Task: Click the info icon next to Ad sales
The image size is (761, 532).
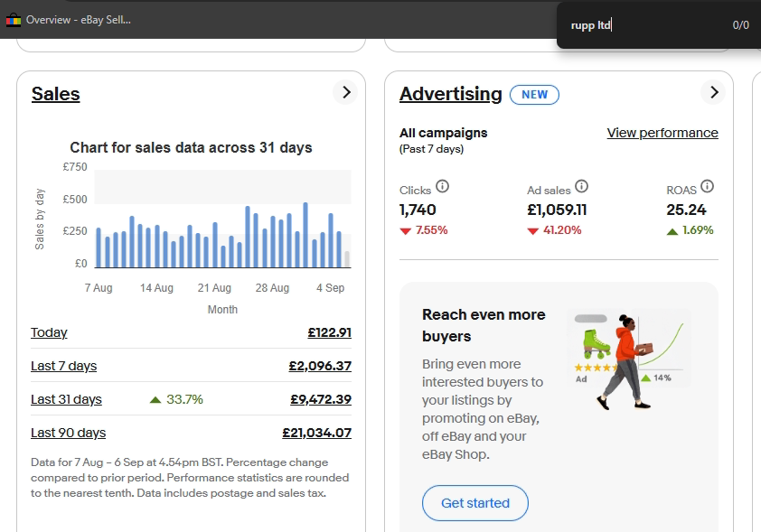Action: 581,186
